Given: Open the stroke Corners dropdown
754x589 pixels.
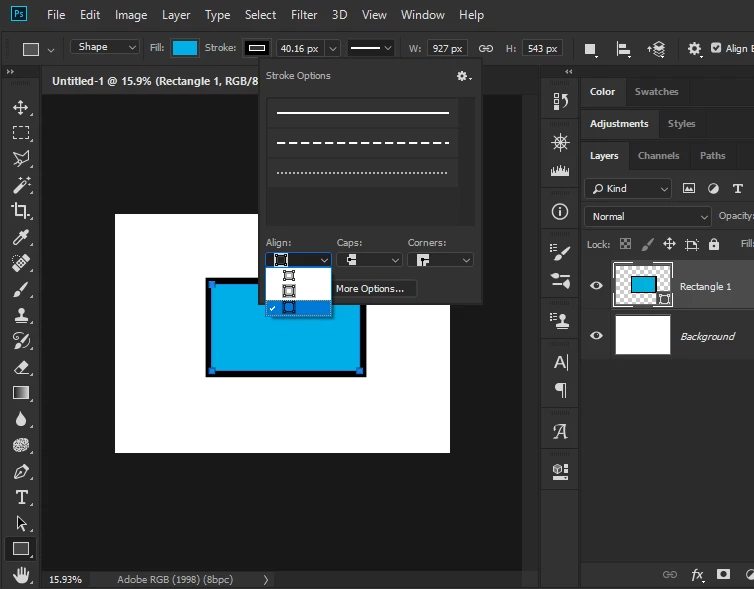Looking at the screenshot, I should (440, 260).
